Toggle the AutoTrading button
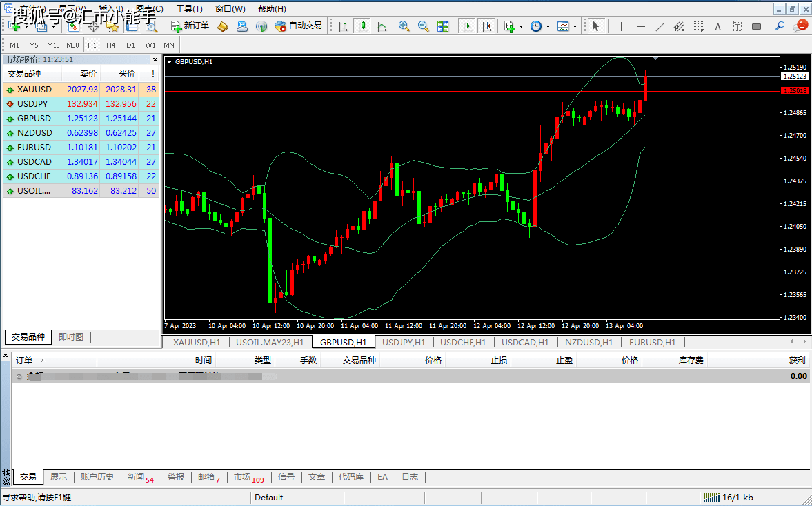 298,26
